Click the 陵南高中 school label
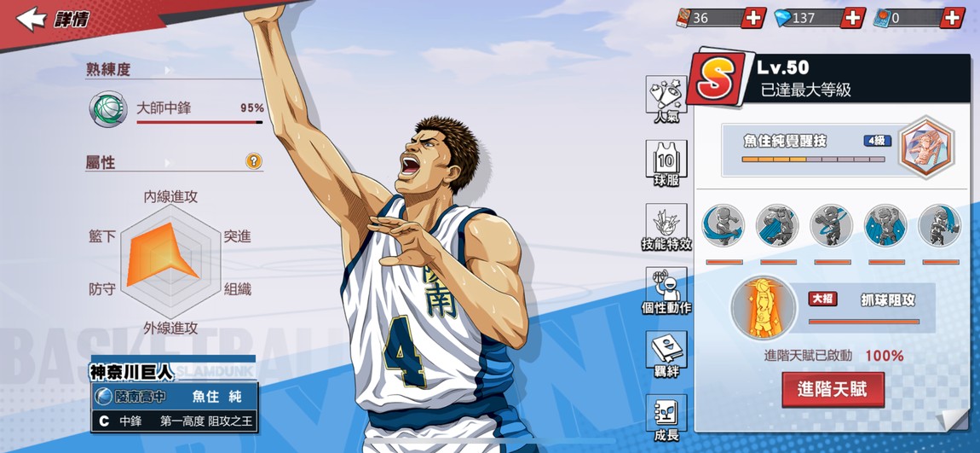Viewport: 980px width, 453px height. point(140,397)
